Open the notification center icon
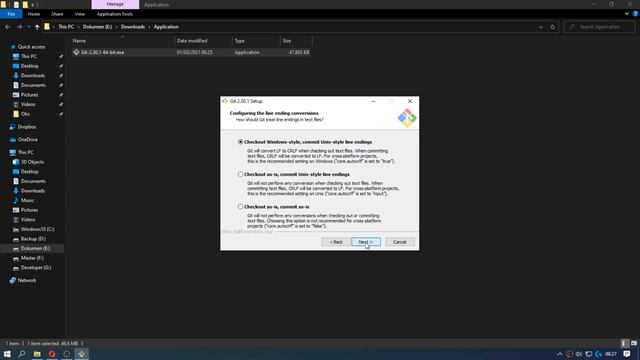The height and width of the screenshot is (360, 640). click(x=627, y=354)
